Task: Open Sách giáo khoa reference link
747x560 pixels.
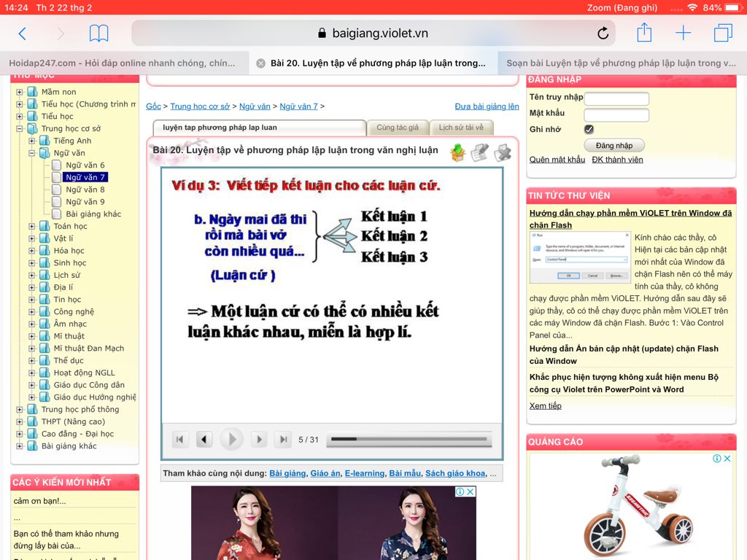Action: (x=455, y=473)
